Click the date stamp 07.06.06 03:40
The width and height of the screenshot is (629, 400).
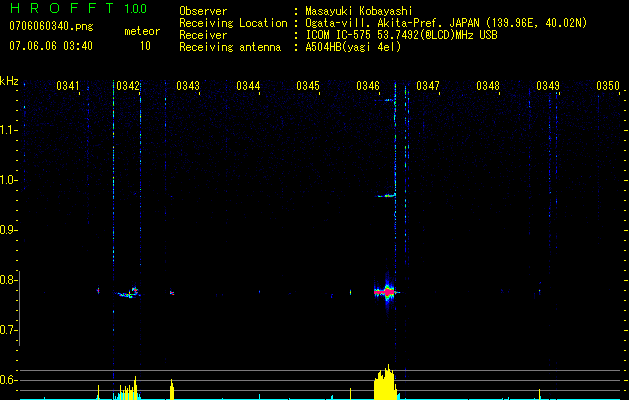click(51, 46)
